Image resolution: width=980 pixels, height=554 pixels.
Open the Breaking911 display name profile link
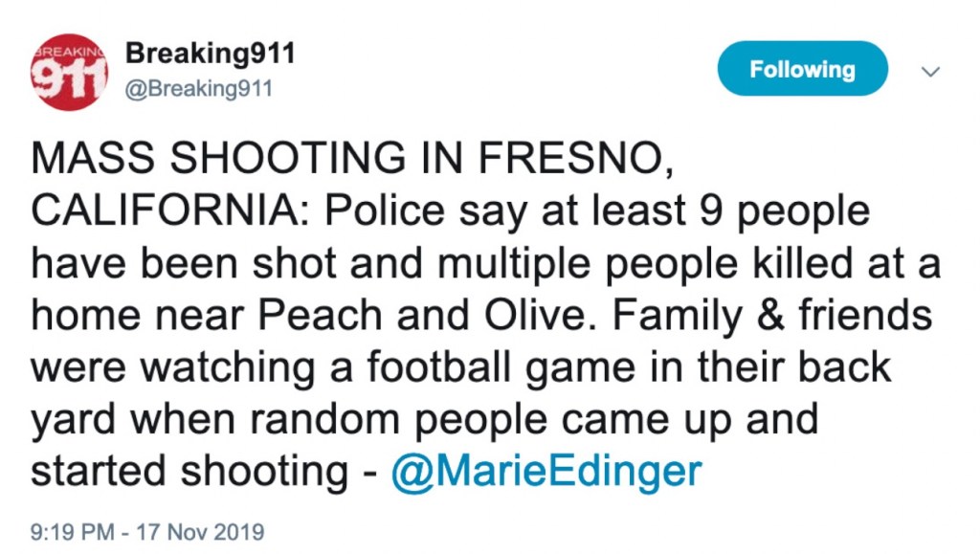point(210,54)
